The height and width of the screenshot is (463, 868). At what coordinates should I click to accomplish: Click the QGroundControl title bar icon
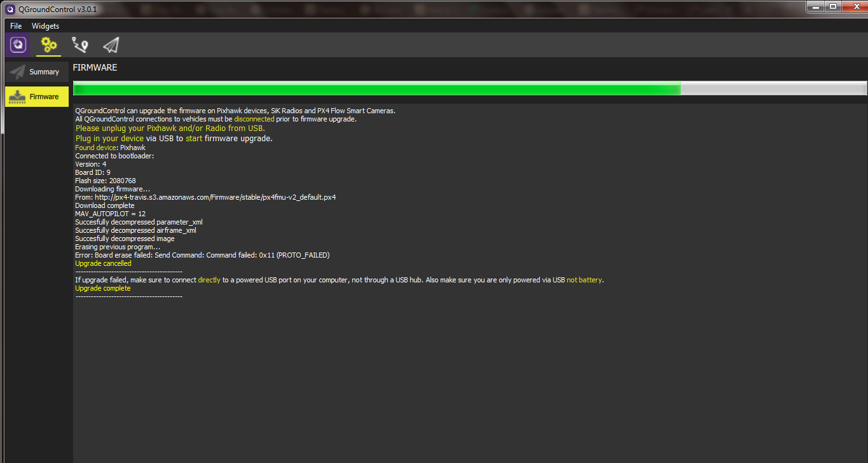tap(9, 9)
